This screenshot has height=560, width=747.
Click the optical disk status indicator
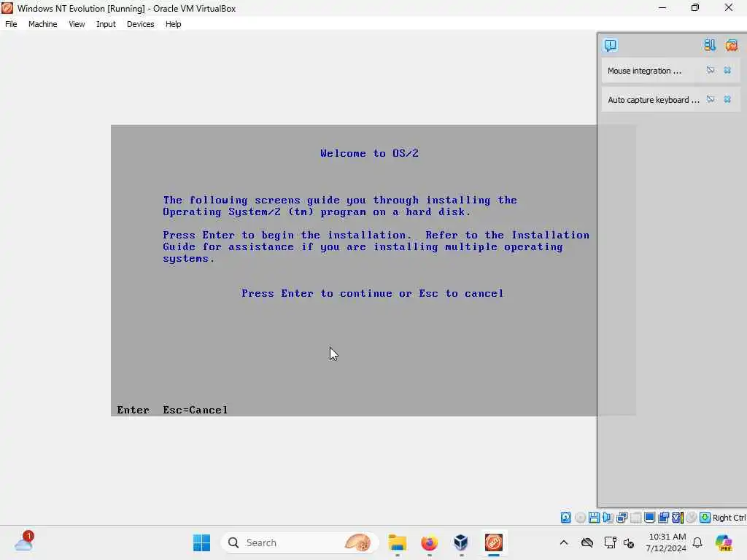(580, 518)
